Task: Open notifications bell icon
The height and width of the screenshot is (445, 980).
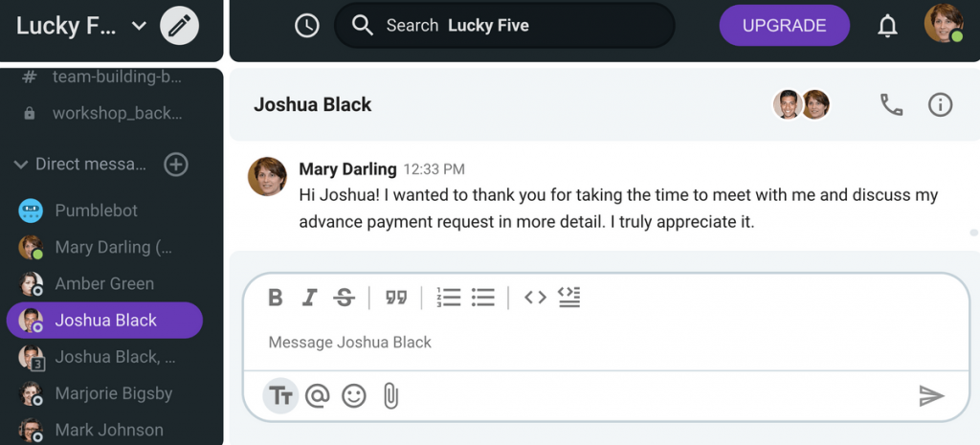Action: click(x=887, y=26)
